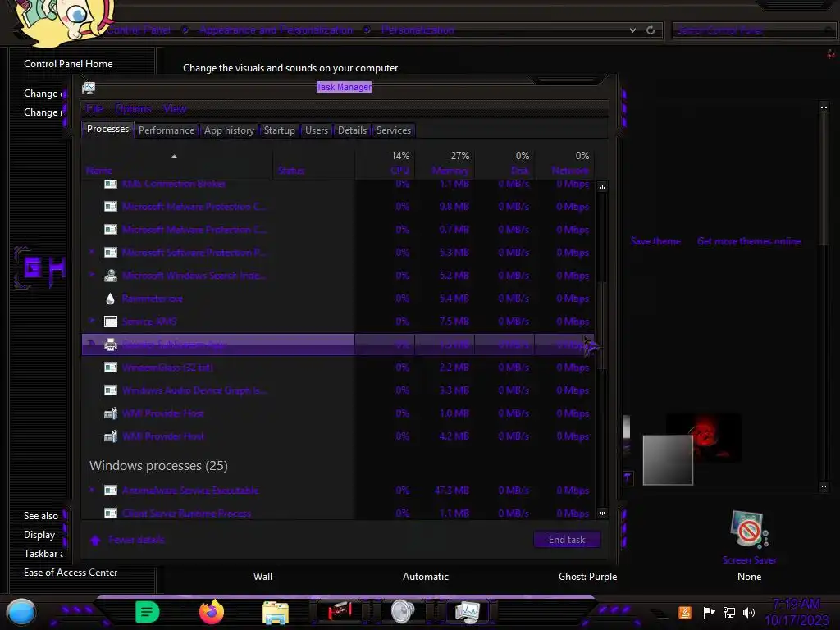Expand the Spooler SubSystem App row

pyautogui.click(x=92, y=344)
